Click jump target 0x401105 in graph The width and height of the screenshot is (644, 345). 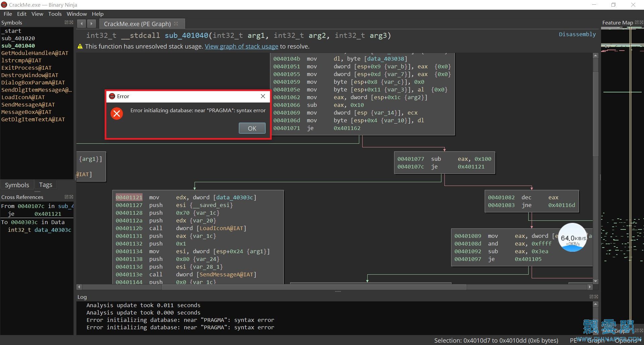[528, 259]
